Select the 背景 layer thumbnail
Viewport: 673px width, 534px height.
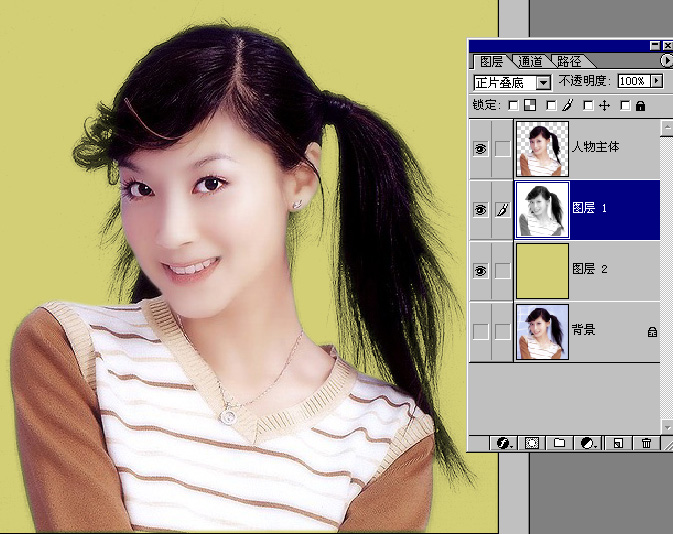(x=543, y=332)
